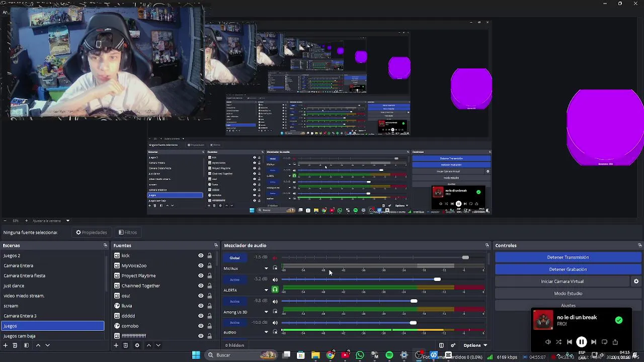Mute the Among Us 3D audio channel
The height and width of the screenshot is (362, 644).
click(x=275, y=301)
